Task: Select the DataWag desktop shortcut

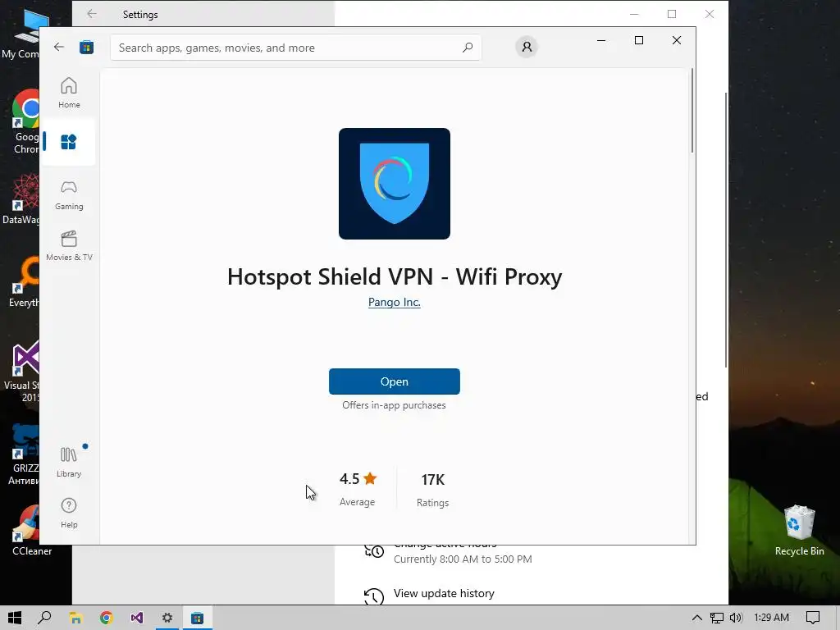Action: click(21, 199)
